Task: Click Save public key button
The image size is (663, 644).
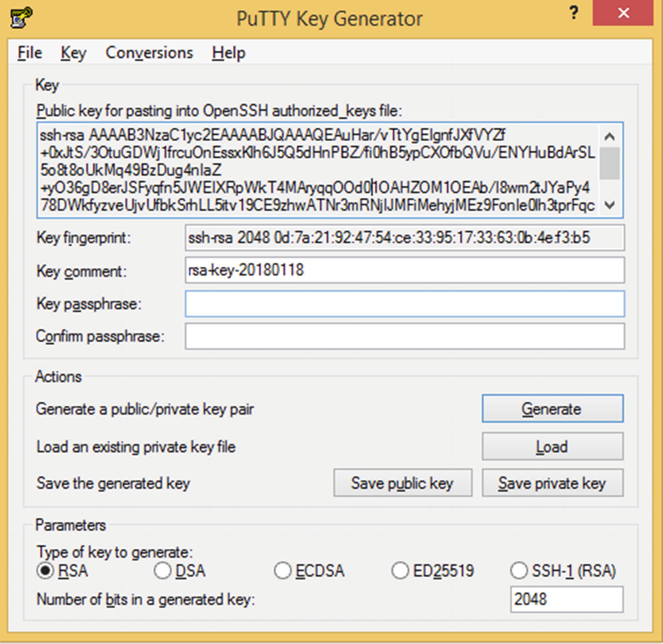Action: pos(402,483)
